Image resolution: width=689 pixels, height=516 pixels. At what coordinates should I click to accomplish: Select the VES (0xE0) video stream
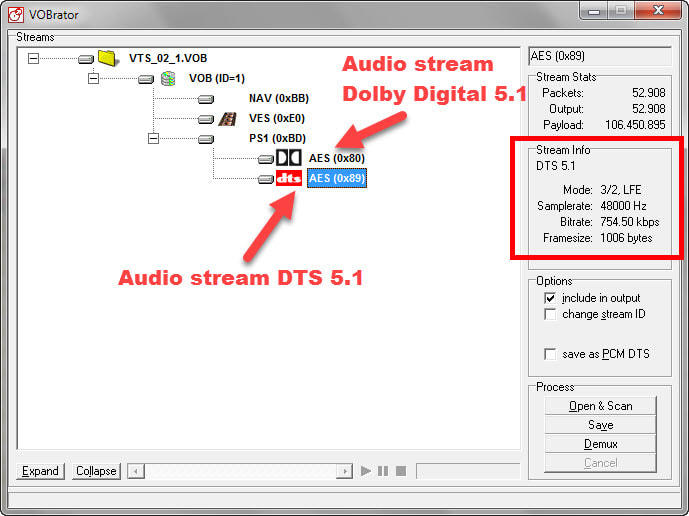pos(277,118)
